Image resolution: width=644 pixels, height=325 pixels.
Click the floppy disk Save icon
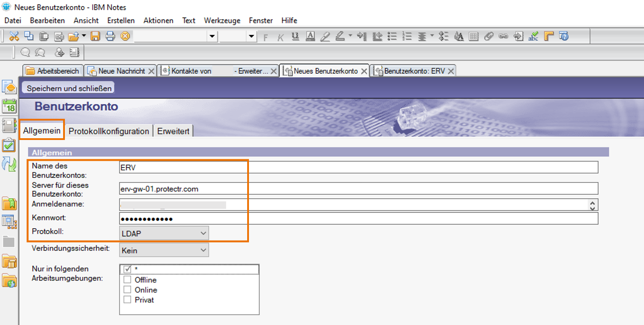[x=95, y=36]
